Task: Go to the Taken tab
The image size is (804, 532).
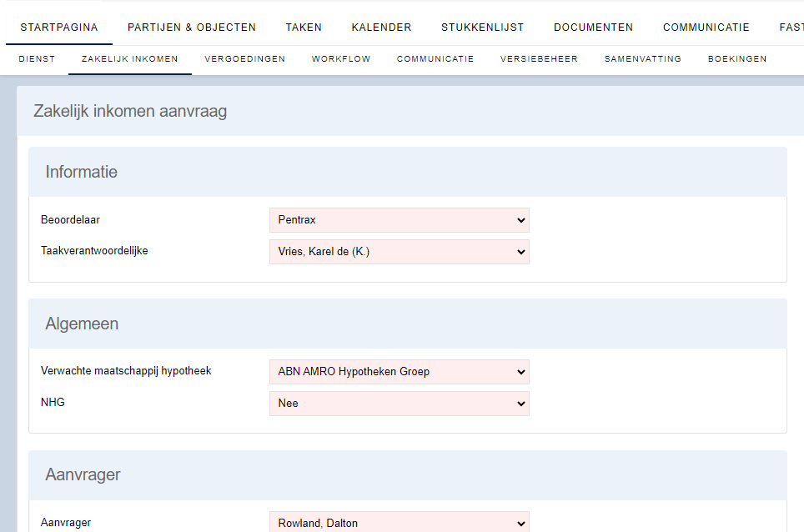Action: coord(304,28)
